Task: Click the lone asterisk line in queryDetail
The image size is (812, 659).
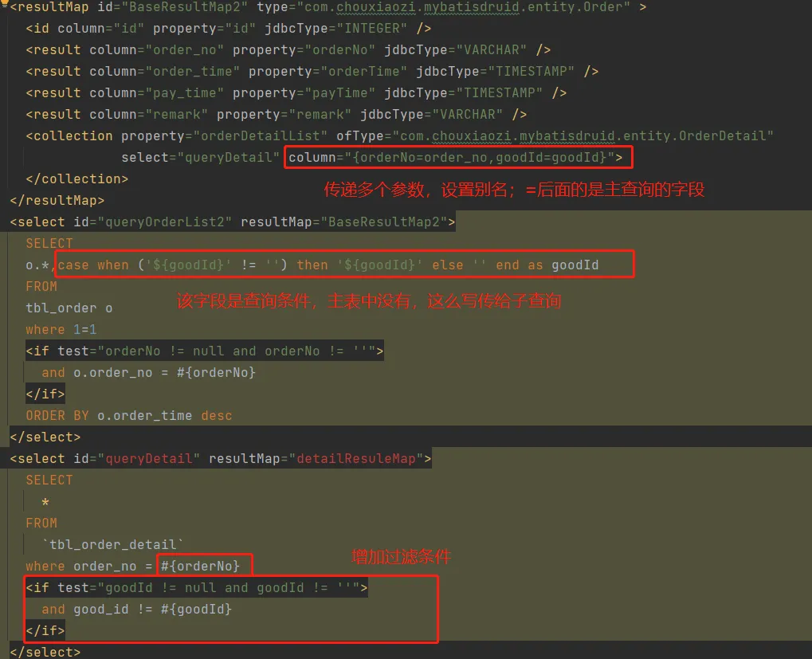Action: pyautogui.click(x=45, y=502)
